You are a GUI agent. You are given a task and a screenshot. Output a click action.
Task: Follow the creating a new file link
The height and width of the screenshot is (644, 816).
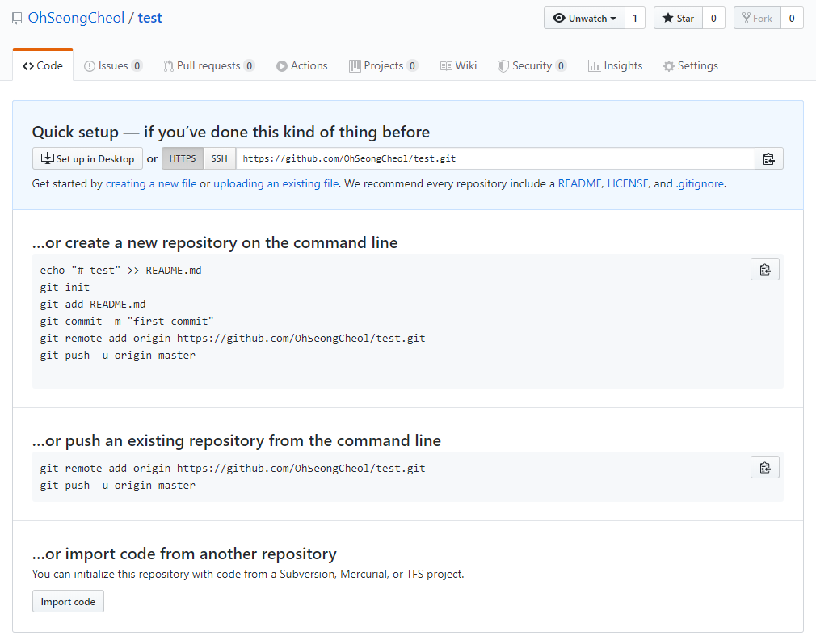pyautogui.click(x=151, y=183)
